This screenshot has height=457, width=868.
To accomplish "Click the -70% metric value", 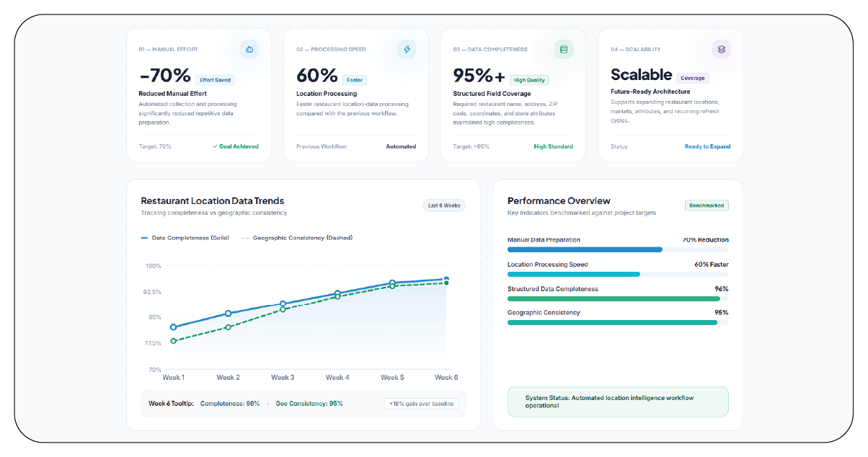I will click(164, 75).
